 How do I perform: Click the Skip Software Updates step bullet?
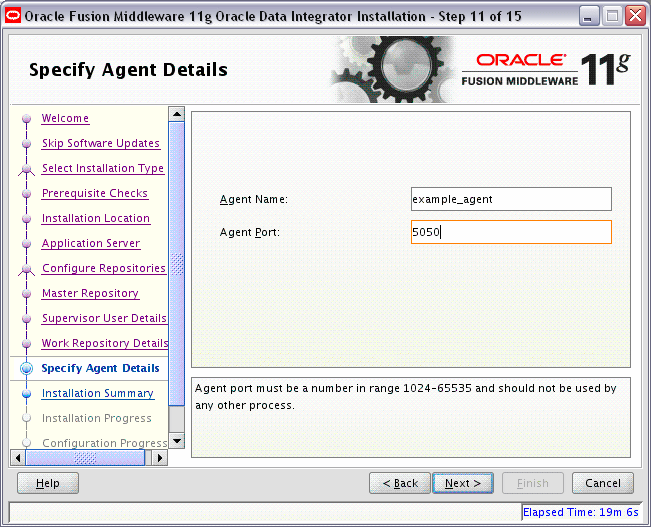coord(27,144)
